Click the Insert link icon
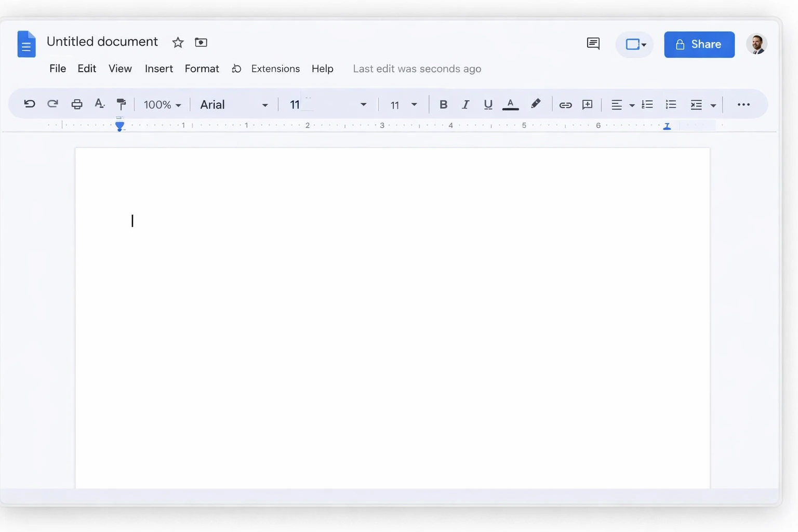This screenshot has height=532, width=798. [565, 104]
